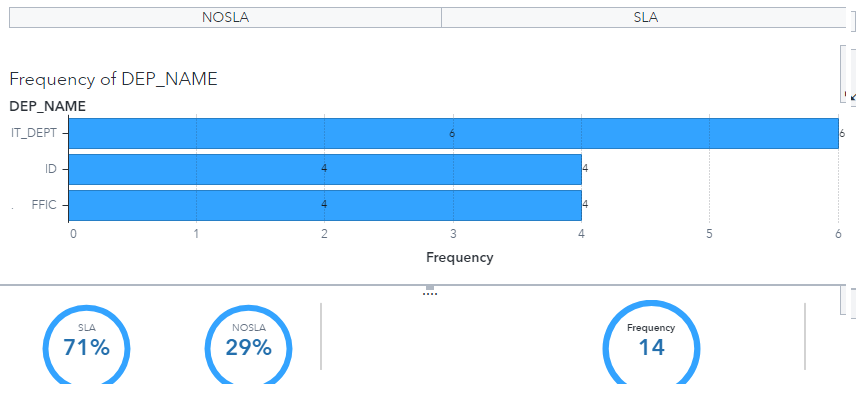Click the arrow icon at chart's right edge
This screenshot has height=420, width=856.
pos(851,97)
